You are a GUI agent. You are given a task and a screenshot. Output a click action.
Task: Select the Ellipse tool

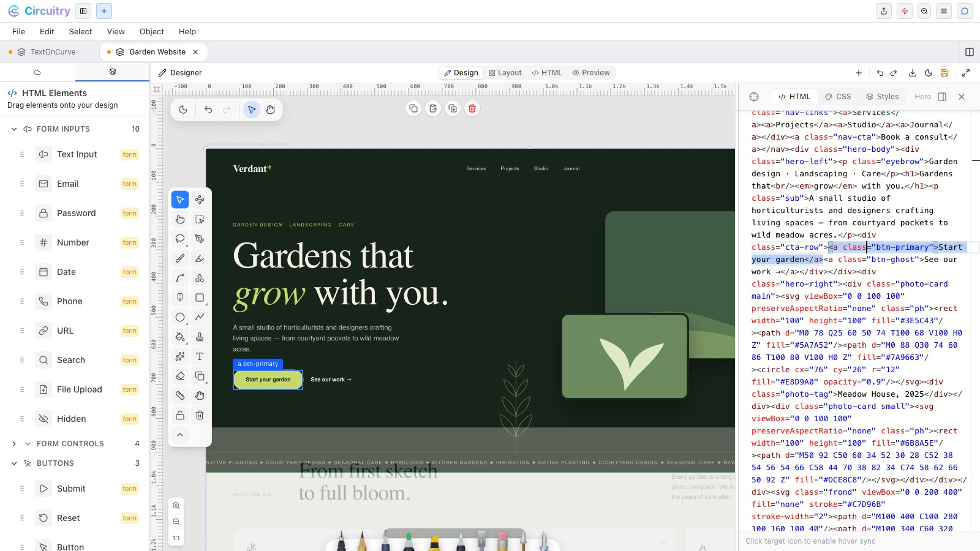pos(180,317)
